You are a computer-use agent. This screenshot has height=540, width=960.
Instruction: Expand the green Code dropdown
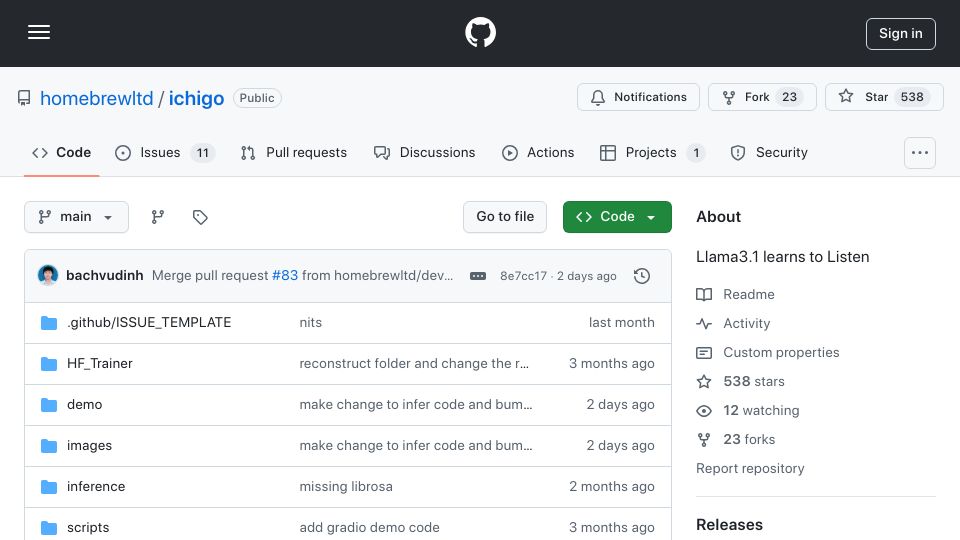point(617,217)
